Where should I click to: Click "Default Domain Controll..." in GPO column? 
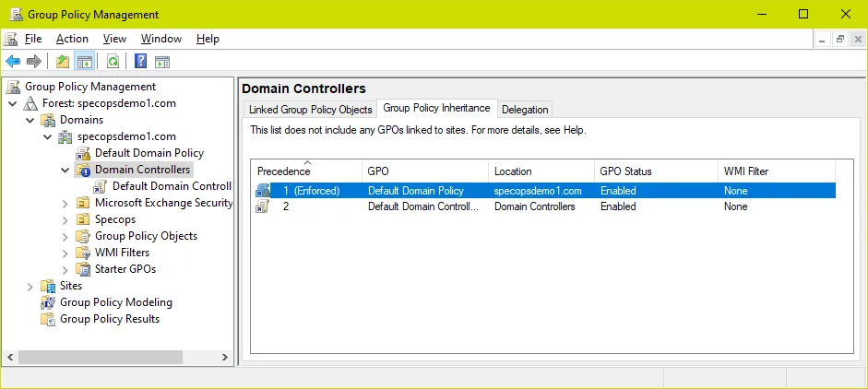423,207
